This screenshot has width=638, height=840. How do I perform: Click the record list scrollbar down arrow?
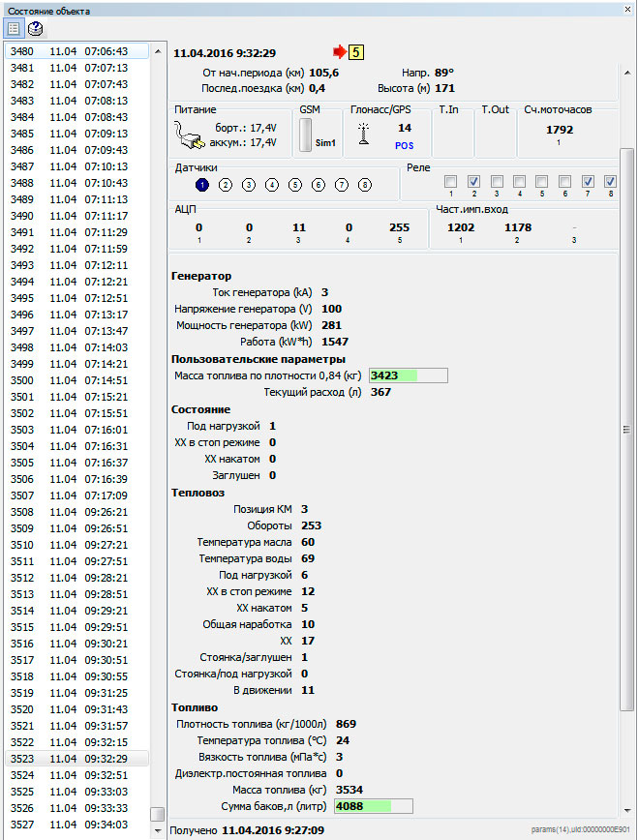point(158,831)
